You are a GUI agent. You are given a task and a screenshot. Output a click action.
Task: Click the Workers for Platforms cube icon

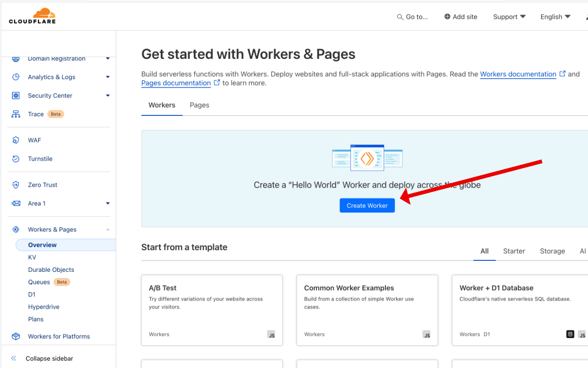[x=16, y=336]
